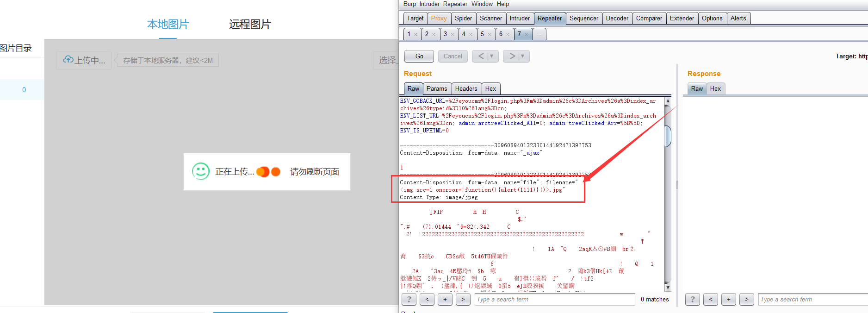The width and height of the screenshot is (868, 313).
Task: Click the + button in request search bar
Action: (x=445, y=300)
